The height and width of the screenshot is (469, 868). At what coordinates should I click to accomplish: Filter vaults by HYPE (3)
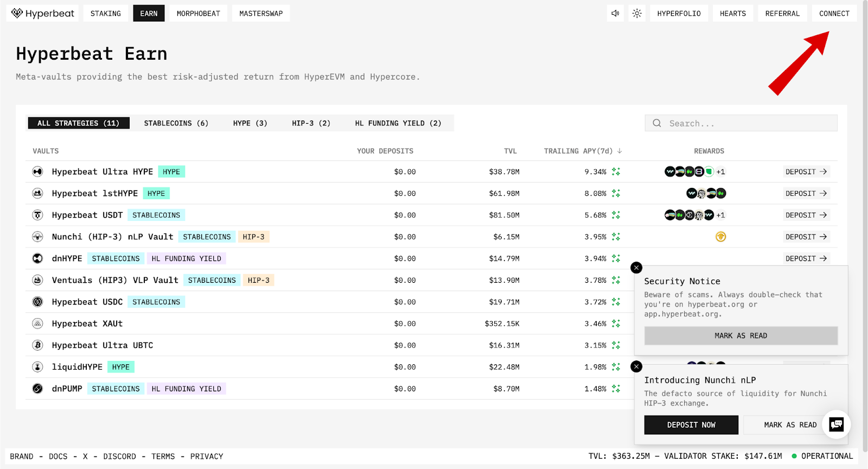[x=250, y=123]
